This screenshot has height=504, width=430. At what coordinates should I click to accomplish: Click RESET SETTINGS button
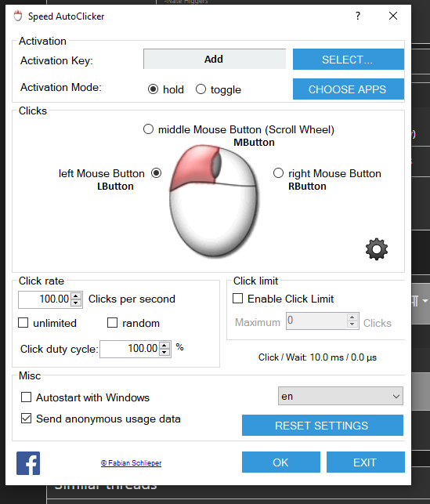[323, 426]
